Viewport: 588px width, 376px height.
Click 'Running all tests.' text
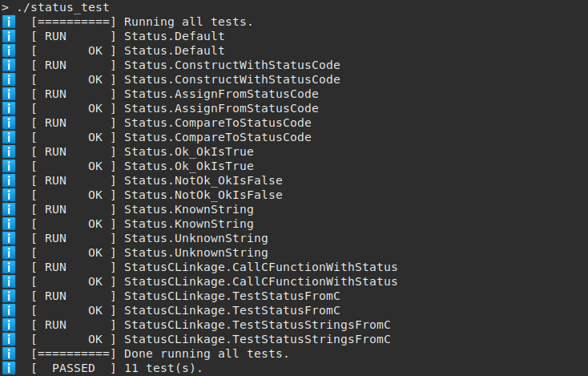[x=188, y=22]
